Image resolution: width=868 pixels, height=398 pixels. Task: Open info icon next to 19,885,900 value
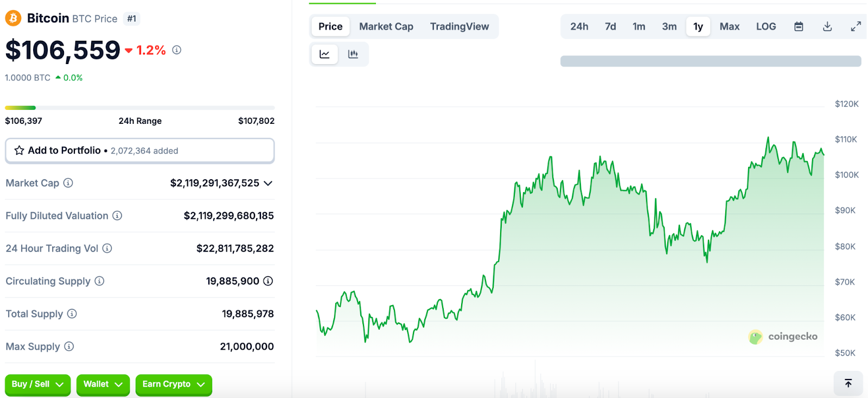click(x=268, y=281)
